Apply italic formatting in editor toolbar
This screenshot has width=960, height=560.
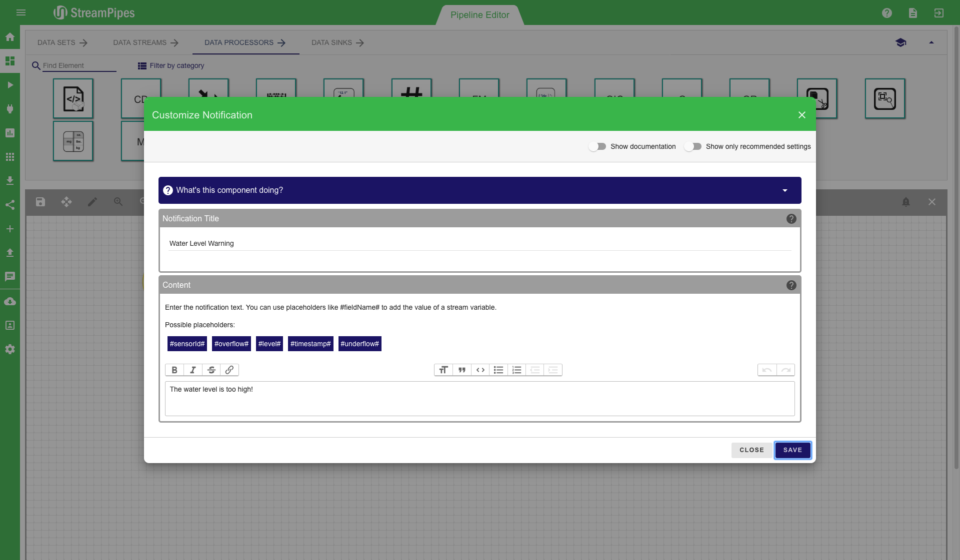(x=193, y=370)
